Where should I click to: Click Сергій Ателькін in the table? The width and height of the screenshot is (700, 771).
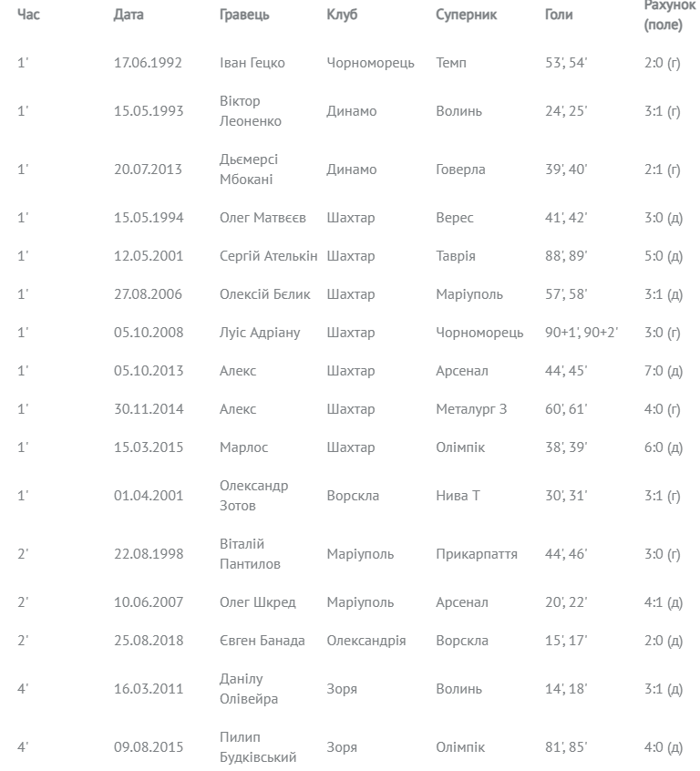[269, 256]
